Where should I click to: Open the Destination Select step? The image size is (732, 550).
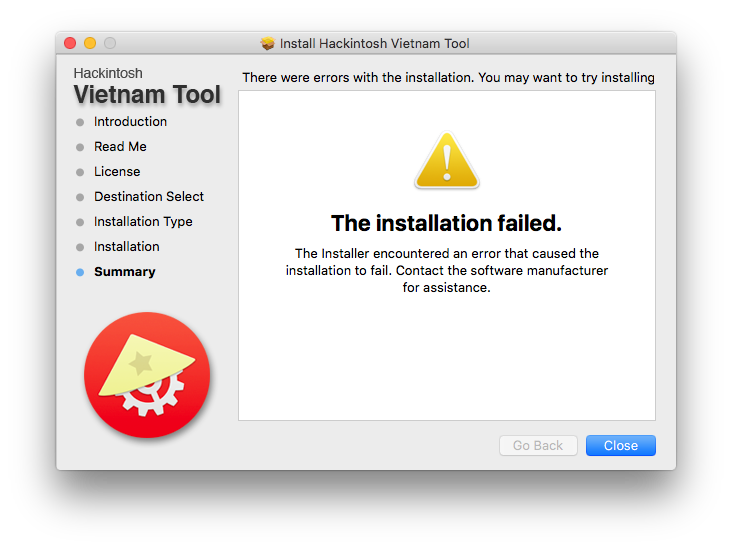coord(149,197)
